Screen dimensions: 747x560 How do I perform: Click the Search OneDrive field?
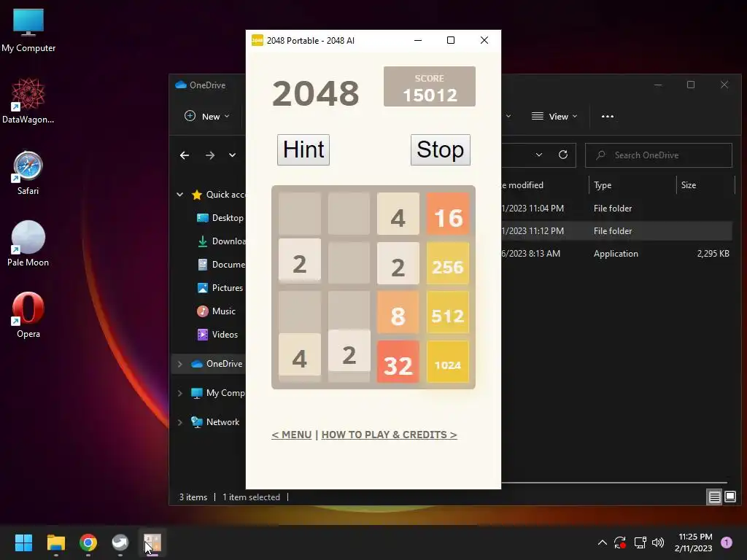pyautogui.click(x=659, y=155)
